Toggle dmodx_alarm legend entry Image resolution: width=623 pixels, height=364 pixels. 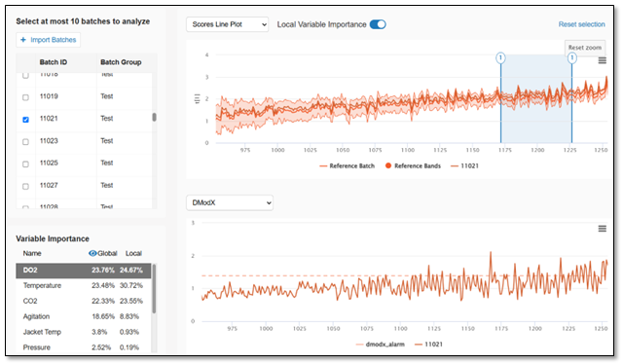coord(381,345)
